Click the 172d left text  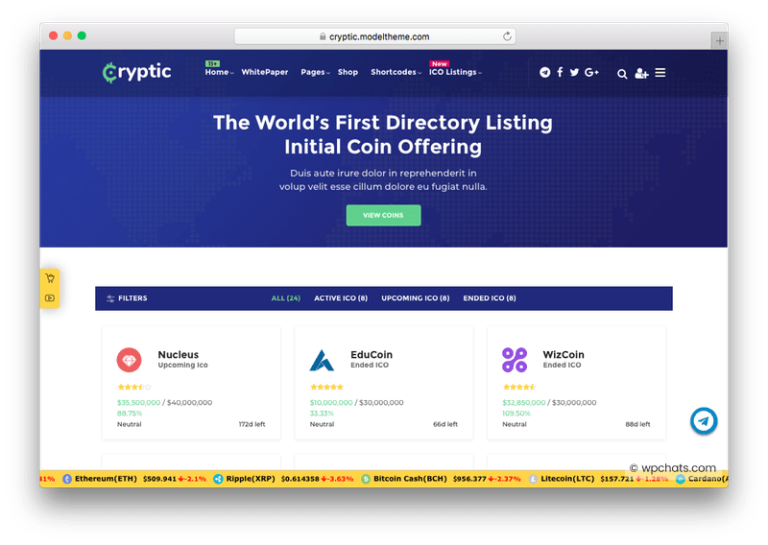[x=252, y=425]
